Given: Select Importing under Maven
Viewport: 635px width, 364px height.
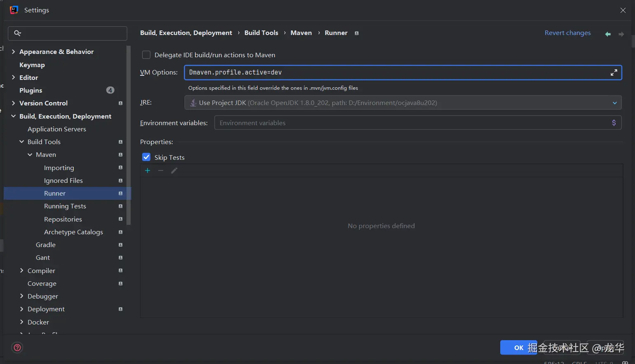Looking at the screenshot, I should tap(59, 168).
